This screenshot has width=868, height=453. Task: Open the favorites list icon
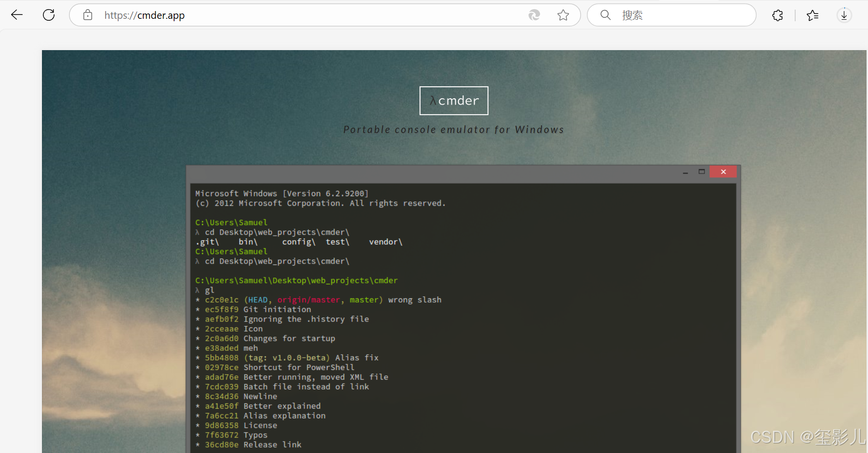click(813, 15)
